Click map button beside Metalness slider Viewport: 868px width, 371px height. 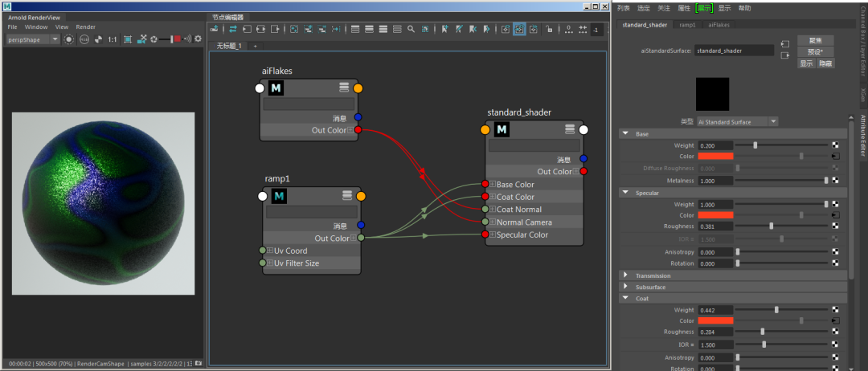[x=835, y=180]
